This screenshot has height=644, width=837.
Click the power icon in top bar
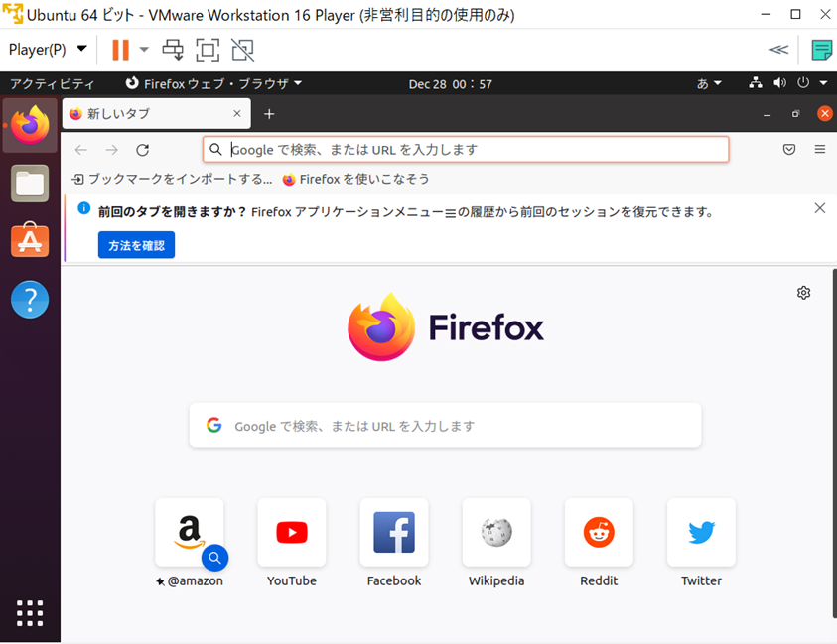click(x=803, y=83)
